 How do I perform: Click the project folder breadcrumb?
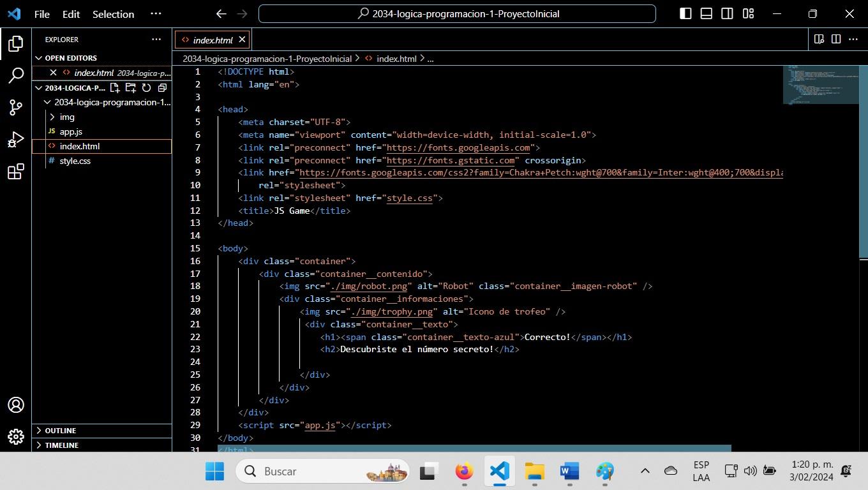tap(267, 59)
